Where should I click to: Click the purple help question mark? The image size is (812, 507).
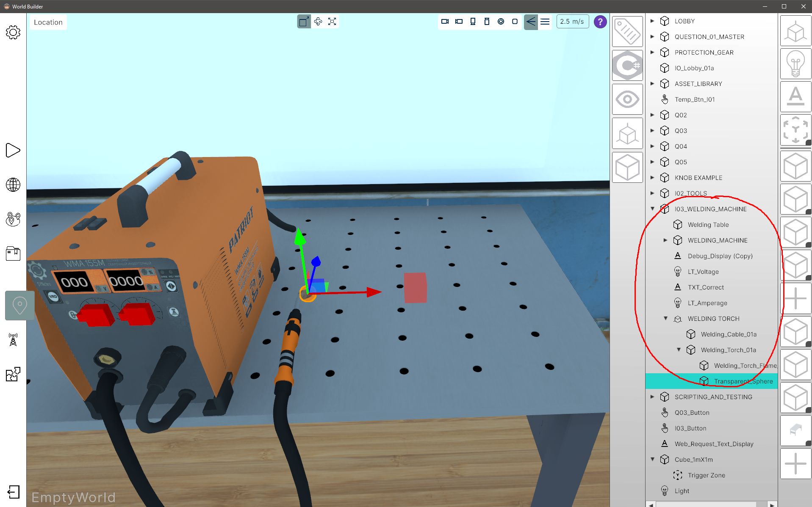pos(600,22)
